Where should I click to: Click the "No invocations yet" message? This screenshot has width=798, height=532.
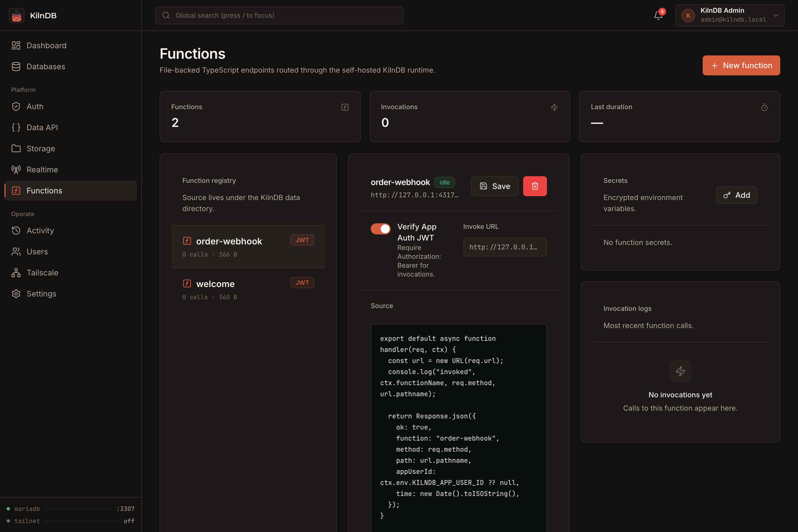pos(680,395)
